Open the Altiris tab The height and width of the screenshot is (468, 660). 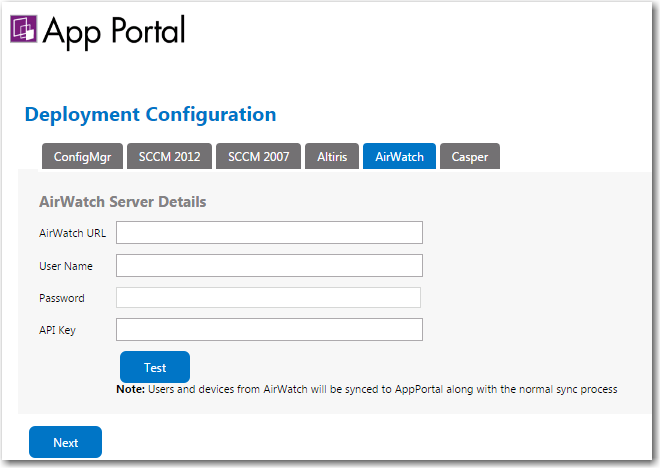pos(332,156)
